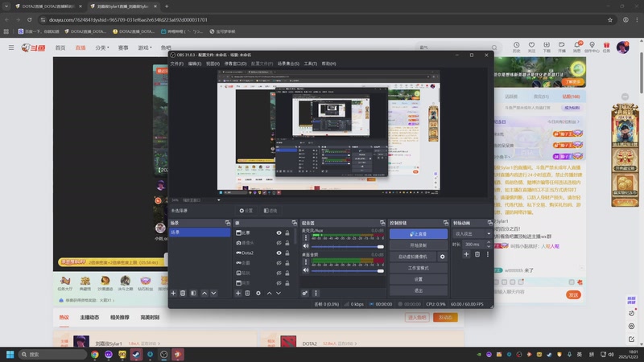Remove source using Sources trash icon
This screenshot has height=362, width=644.
(247, 293)
